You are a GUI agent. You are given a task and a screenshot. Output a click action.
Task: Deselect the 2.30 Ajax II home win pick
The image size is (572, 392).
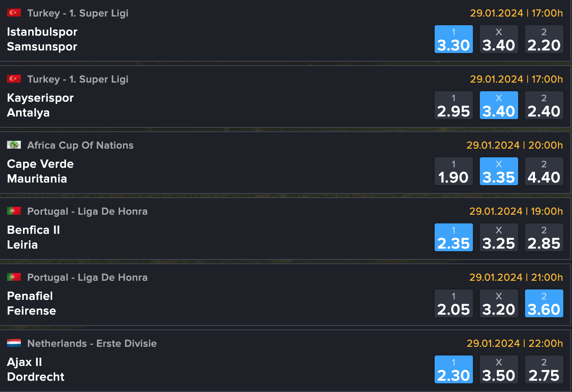point(453,369)
